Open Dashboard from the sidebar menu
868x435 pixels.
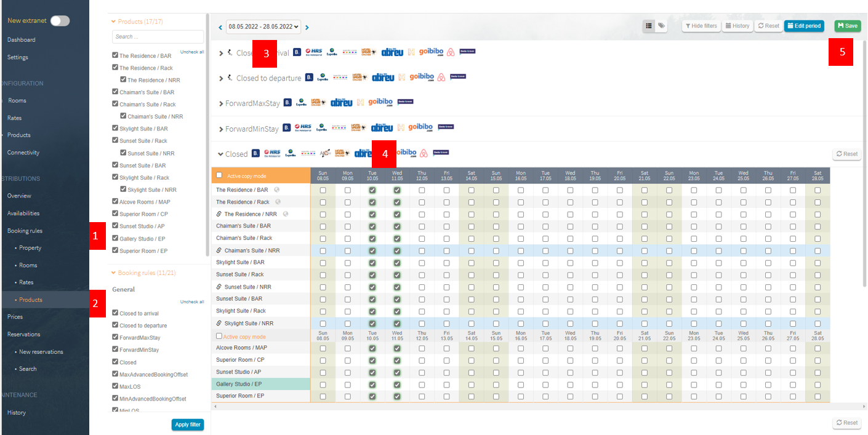point(21,39)
